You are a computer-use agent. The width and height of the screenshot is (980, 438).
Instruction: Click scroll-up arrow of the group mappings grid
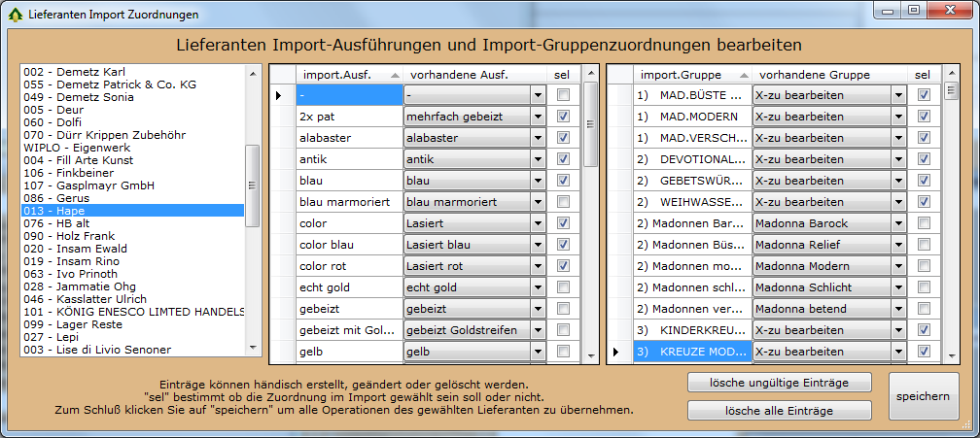[951, 74]
